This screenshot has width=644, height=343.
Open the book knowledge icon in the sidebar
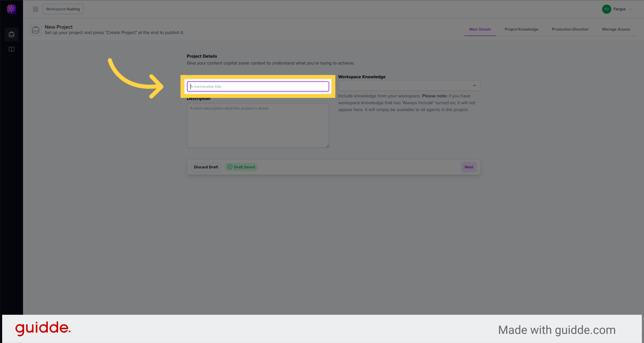click(11, 49)
